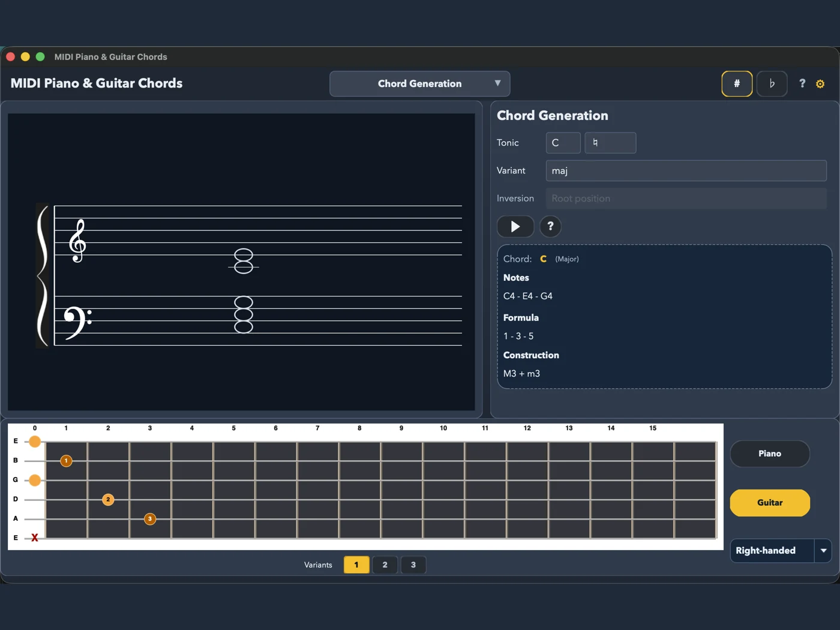Click the bass staff chord notes
840x630 pixels.
(244, 314)
